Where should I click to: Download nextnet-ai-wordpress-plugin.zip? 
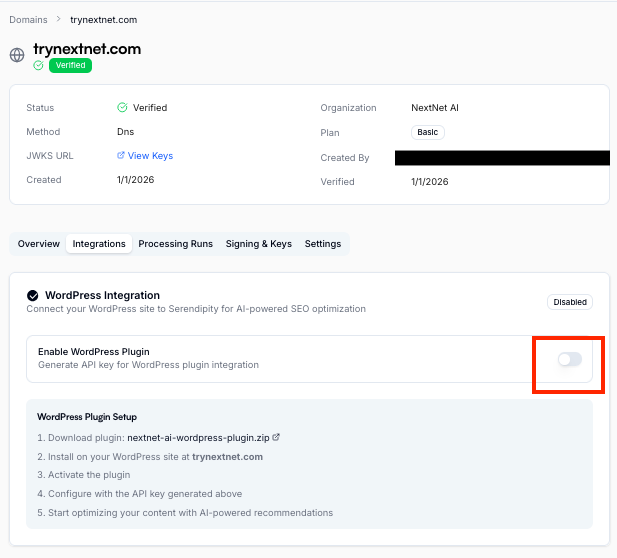coord(198,438)
